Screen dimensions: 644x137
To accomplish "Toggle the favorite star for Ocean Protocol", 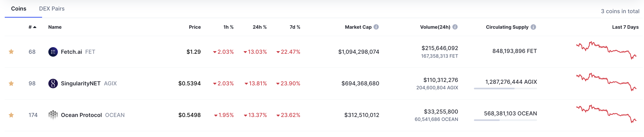I will [x=11, y=115].
